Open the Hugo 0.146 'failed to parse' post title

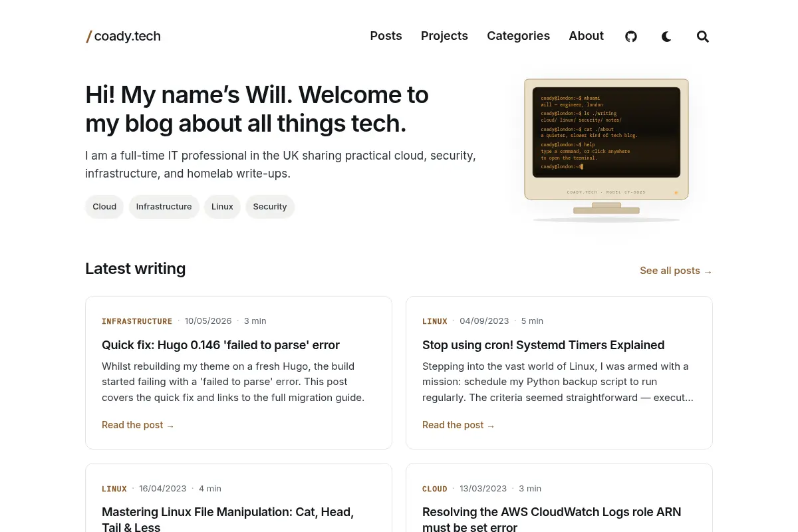tap(221, 345)
